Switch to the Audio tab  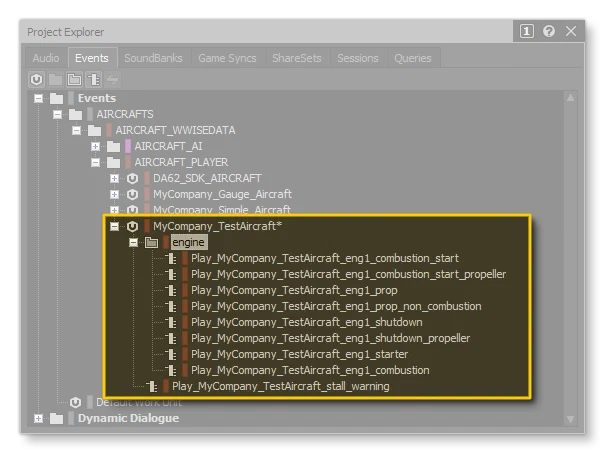46,58
